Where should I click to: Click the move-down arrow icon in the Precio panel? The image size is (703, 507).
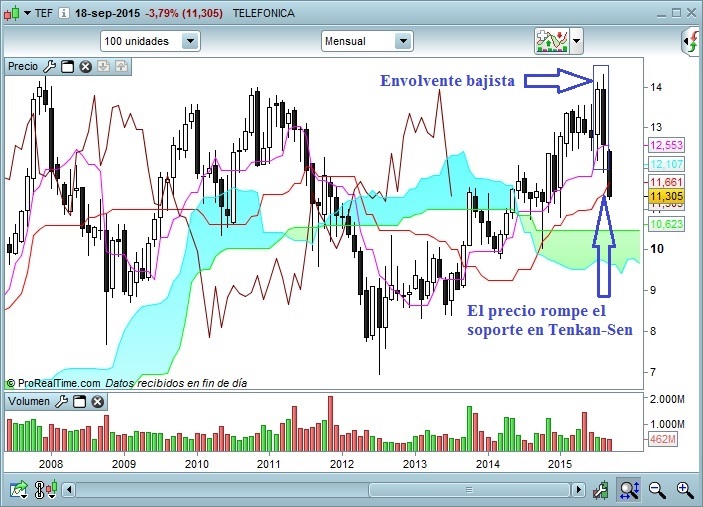pos(104,66)
